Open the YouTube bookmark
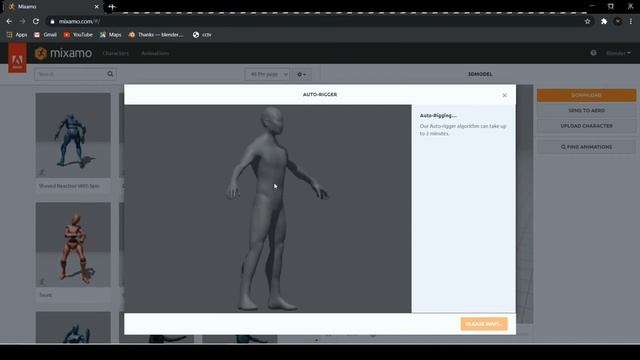Screen dimensions: 640x360 point(78,35)
